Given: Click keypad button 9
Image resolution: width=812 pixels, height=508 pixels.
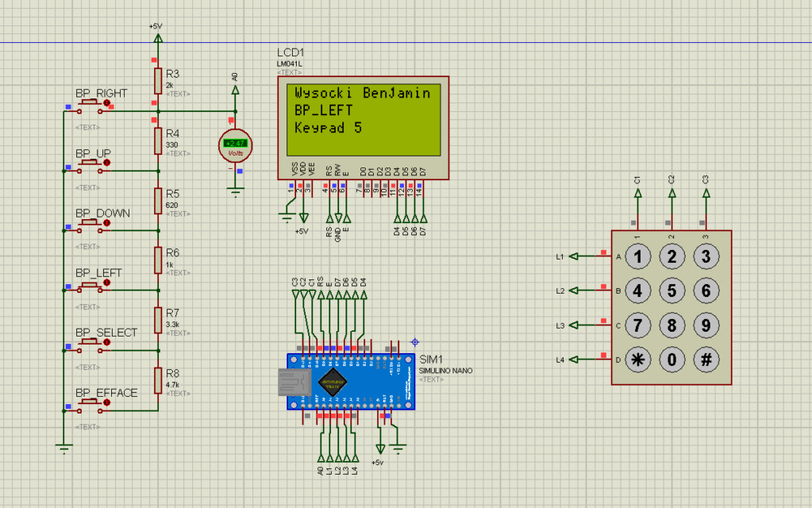Looking at the screenshot, I should click(x=706, y=325).
